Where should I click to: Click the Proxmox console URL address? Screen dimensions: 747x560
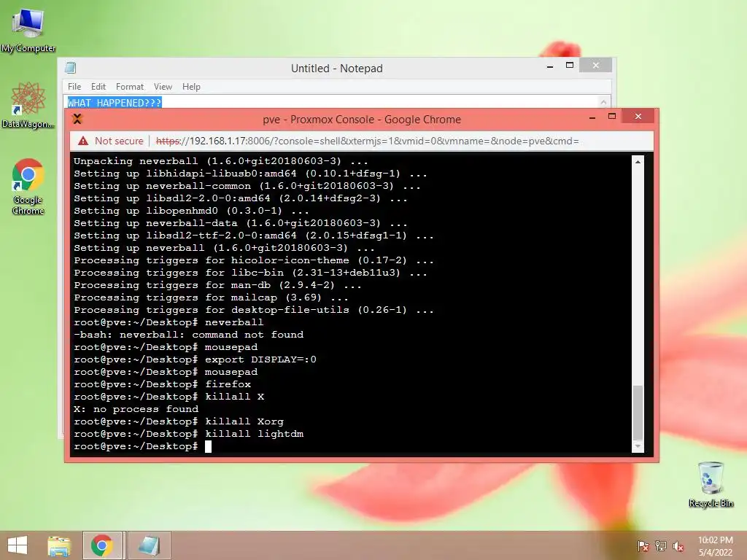(368, 141)
